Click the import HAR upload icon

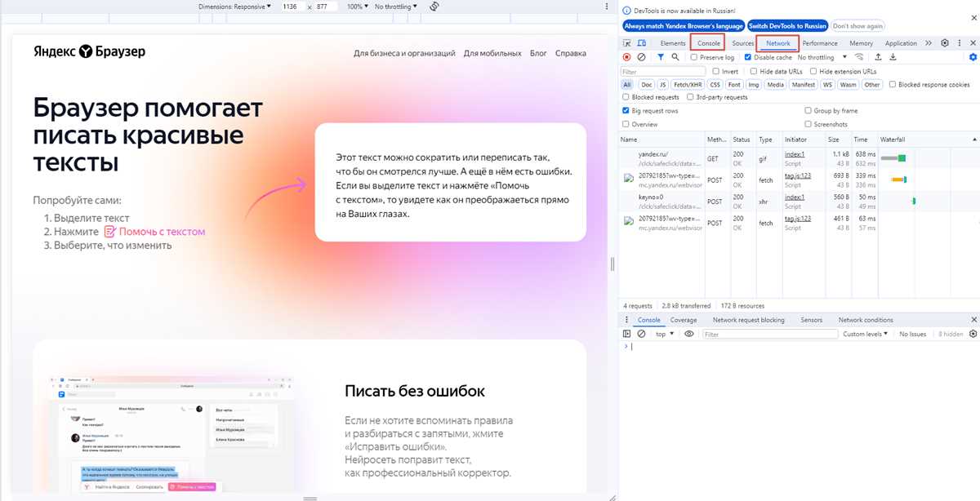pyautogui.click(x=878, y=57)
